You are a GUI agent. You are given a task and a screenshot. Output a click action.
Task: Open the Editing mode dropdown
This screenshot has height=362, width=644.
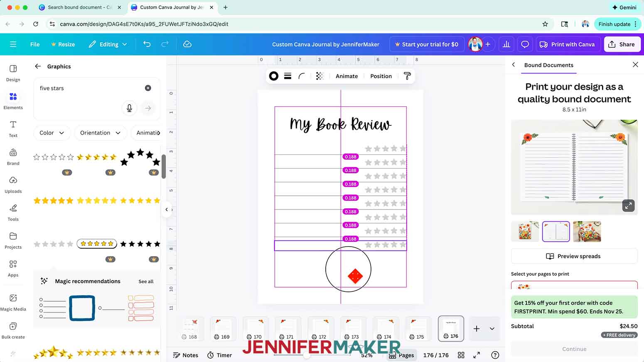tap(108, 44)
